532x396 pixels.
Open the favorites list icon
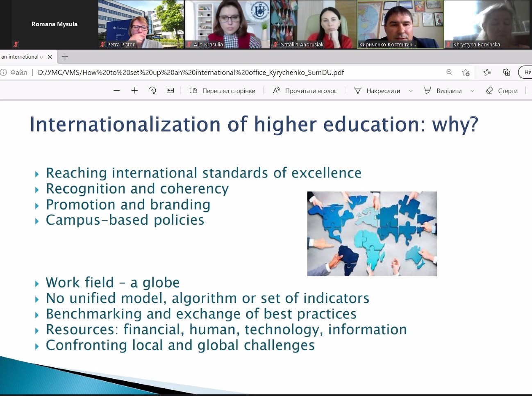487,73
